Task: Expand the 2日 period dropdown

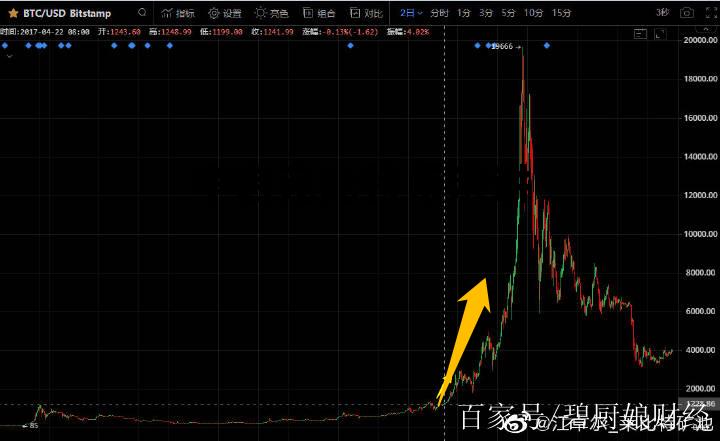Action: tap(411, 13)
